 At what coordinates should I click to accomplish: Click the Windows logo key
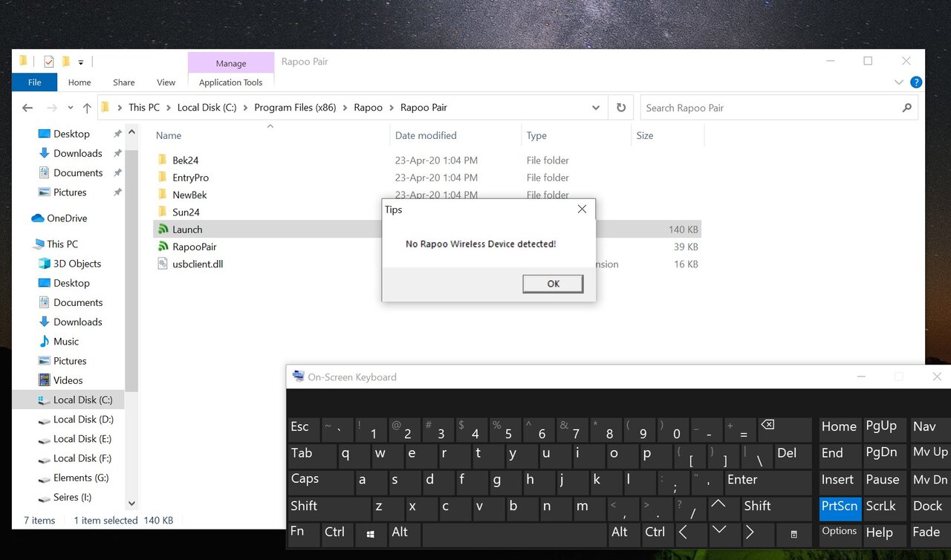[371, 535]
